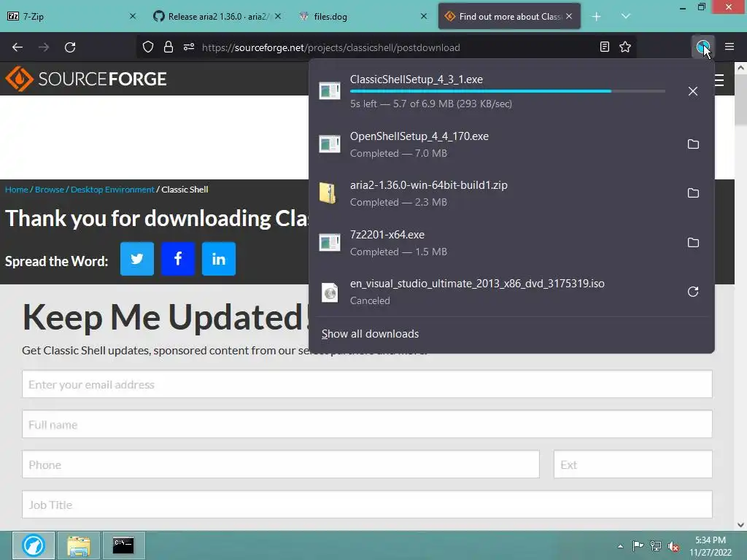The width and height of the screenshot is (747, 560).
Task: Close the 7-Zip tab
Action: (133, 16)
